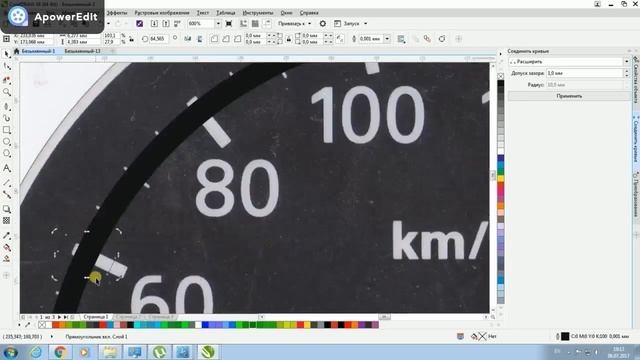Toggle show guidelines icon
640x360 pixels.
[x=267, y=24]
